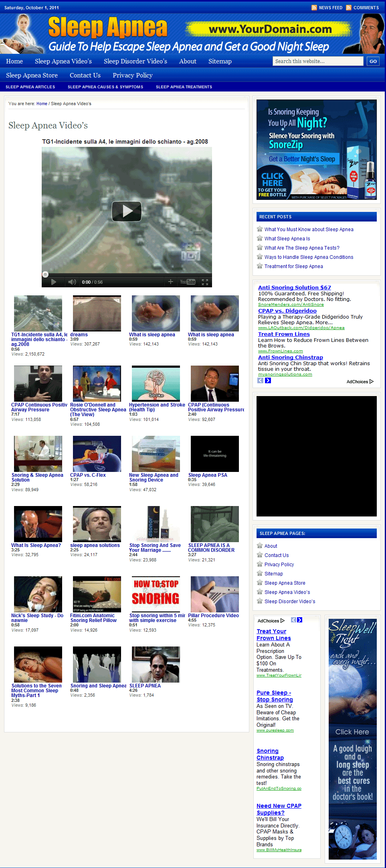
Task: Open the Sleep Well Tight skyscraper banner
Action: pos(353,739)
